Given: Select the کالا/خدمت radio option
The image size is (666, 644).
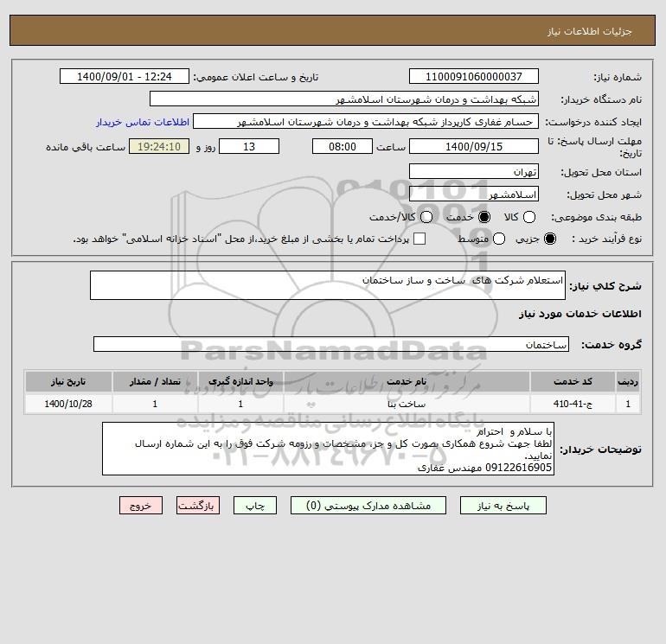Looking at the screenshot, I should (426, 217).
